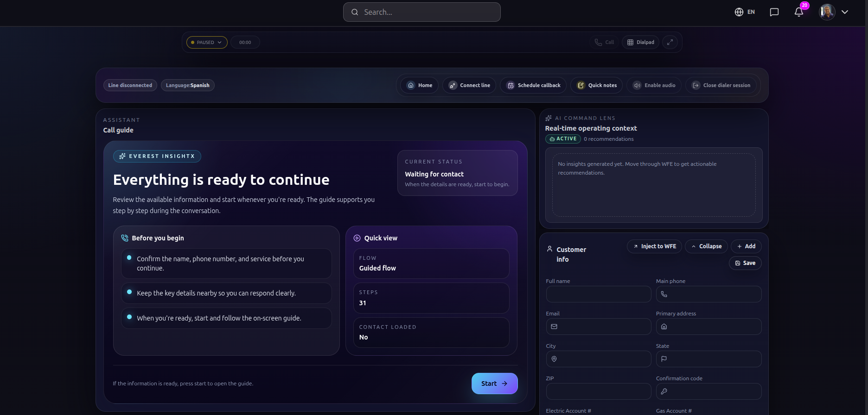Click the Steps 31 card
The width and height of the screenshot is (868, 415).
tap(431, 298)
